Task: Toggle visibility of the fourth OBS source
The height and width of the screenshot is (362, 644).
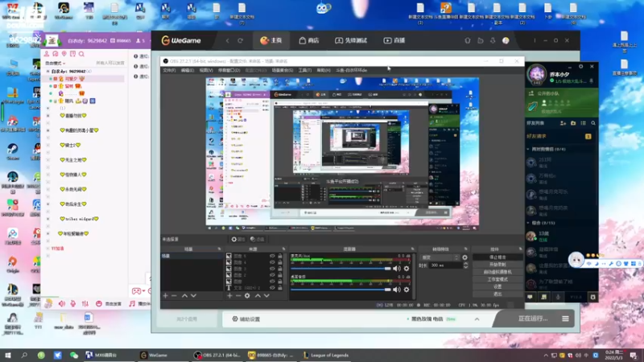Action: point(272,275)
